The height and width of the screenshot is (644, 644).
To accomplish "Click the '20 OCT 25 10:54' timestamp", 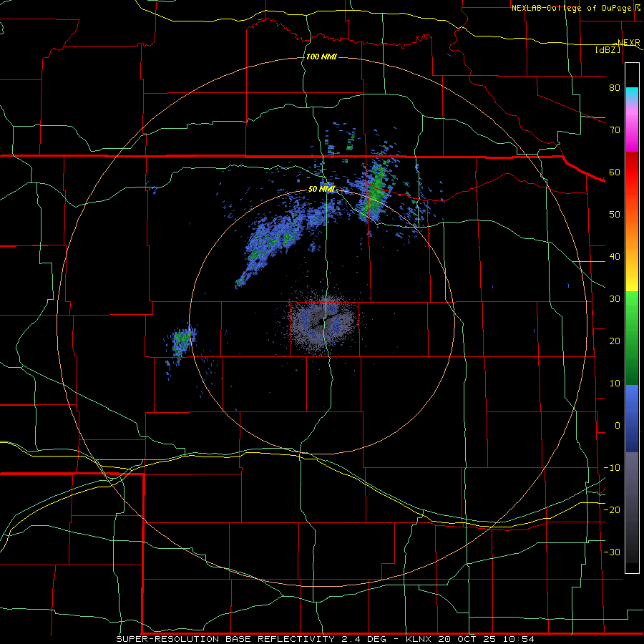I will (487, 639).
